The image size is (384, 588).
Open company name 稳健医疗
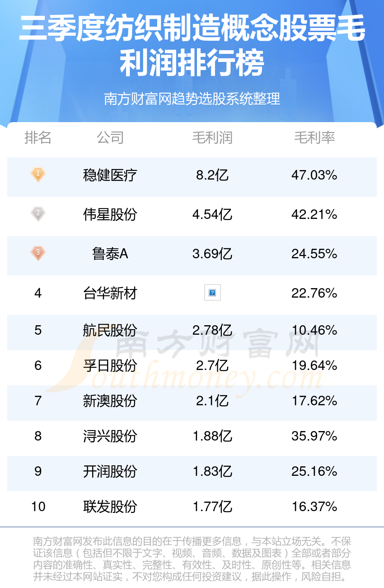pos(110,175)
